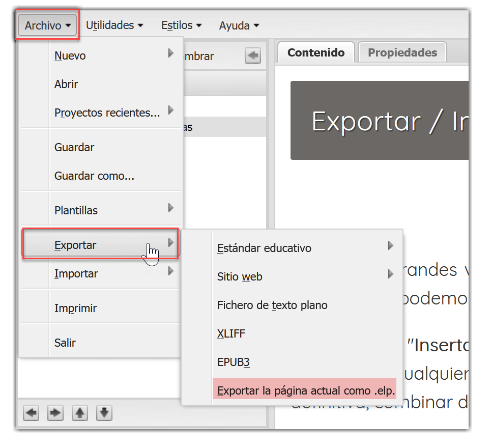Click the previous page arrow icon

31,413
